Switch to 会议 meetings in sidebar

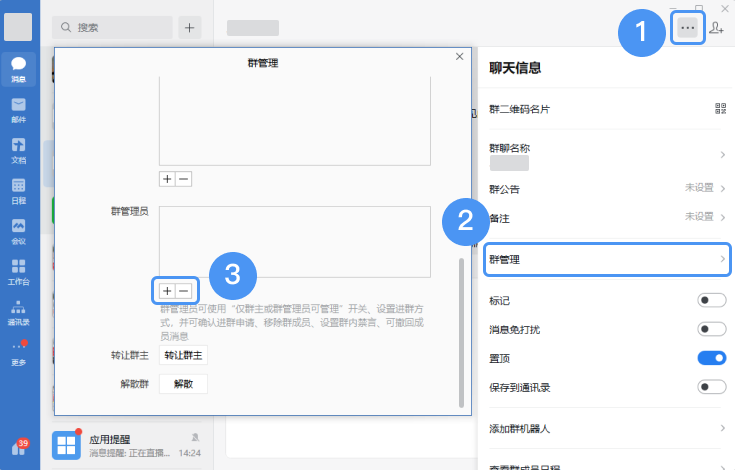click(19, 229)
